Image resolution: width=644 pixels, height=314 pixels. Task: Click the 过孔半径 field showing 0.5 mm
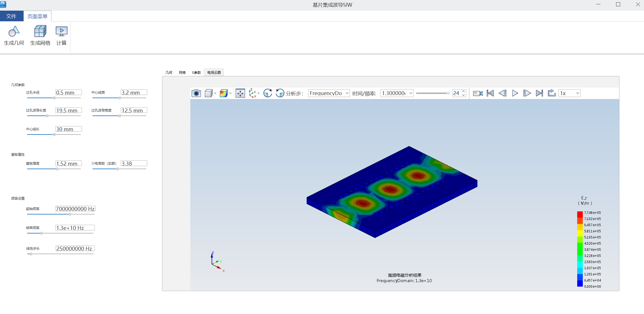tap(68, 93)
